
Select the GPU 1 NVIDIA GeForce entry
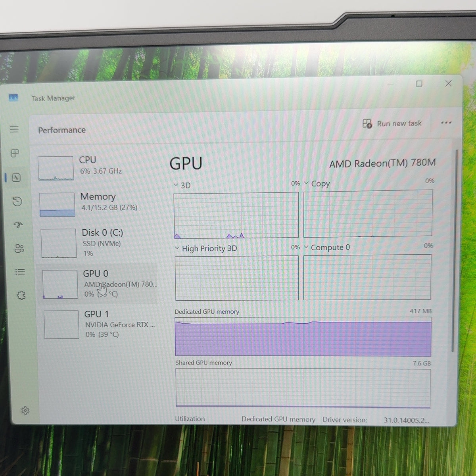point(100,324)
